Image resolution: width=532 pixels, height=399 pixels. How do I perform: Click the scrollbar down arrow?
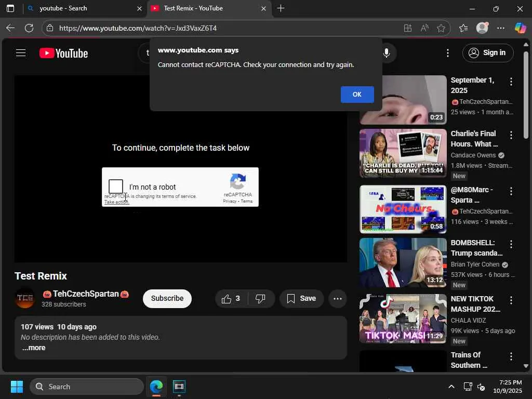[526, 366]
